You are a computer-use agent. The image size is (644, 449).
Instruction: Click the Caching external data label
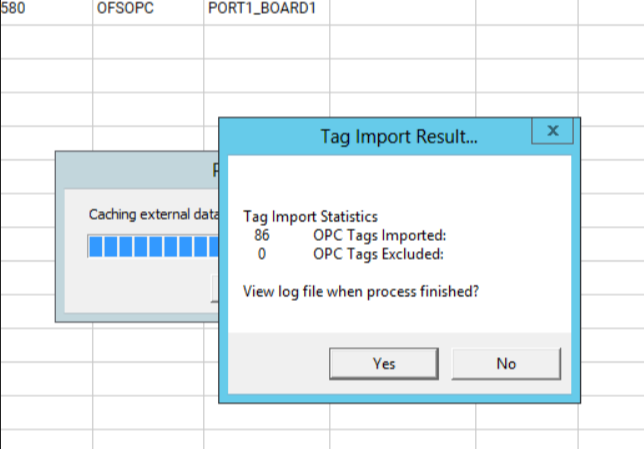152,214
